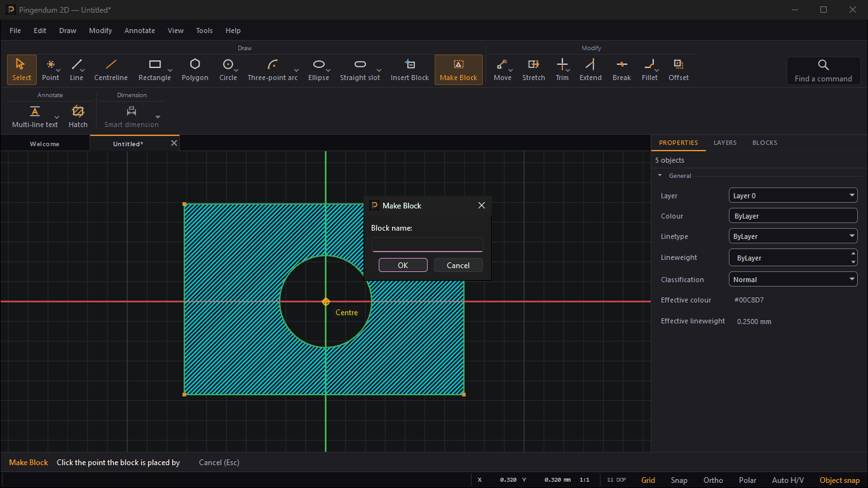This screenshot has height=488, width=868.
Task: Open the Find a command search
Action: click(823, 71)
